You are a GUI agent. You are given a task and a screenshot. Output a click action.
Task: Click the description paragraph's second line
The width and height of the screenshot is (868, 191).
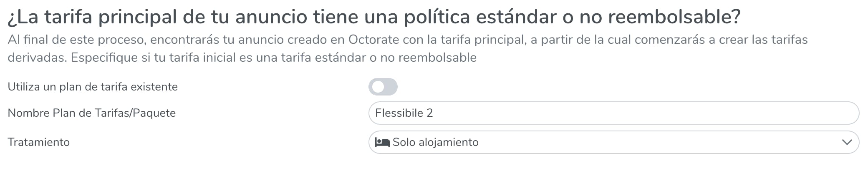click(242, 58)
